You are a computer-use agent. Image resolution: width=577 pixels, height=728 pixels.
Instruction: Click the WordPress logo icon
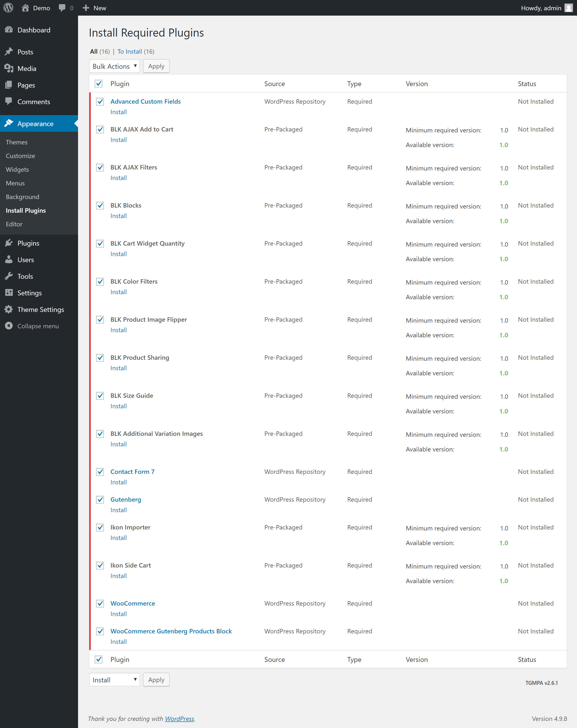(9, 8)
